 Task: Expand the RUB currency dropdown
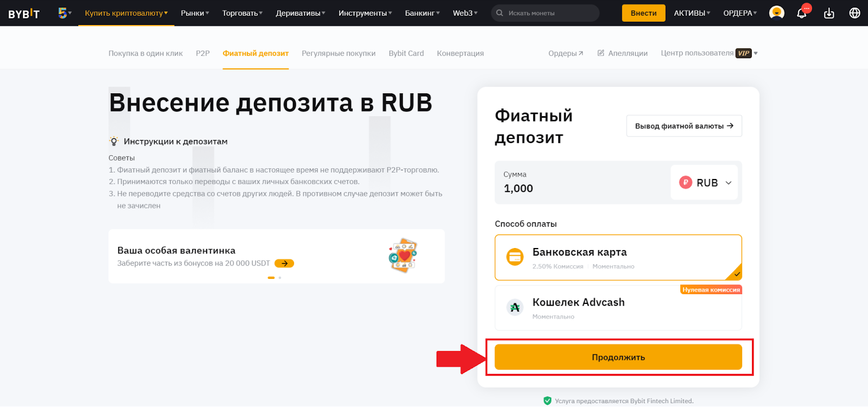(705, 183)
